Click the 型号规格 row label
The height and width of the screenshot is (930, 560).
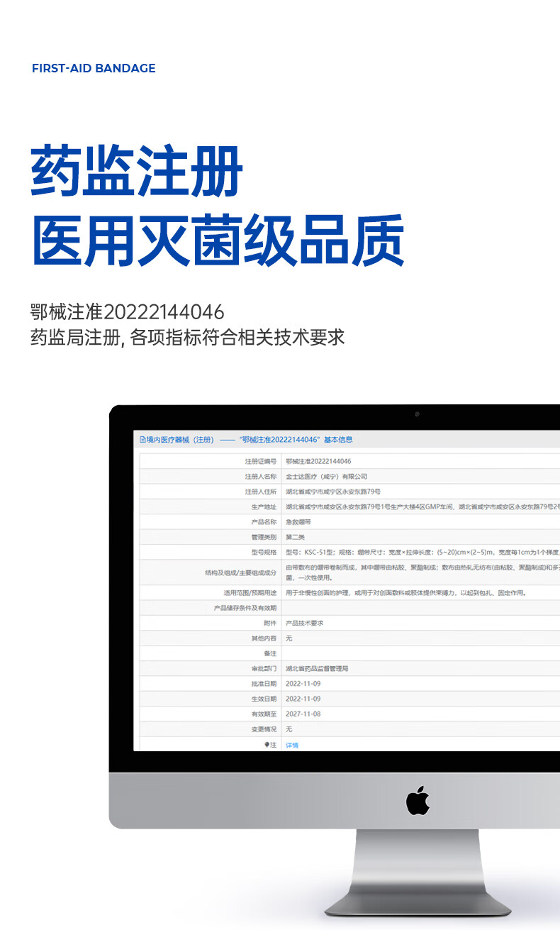tap(261, 552)
